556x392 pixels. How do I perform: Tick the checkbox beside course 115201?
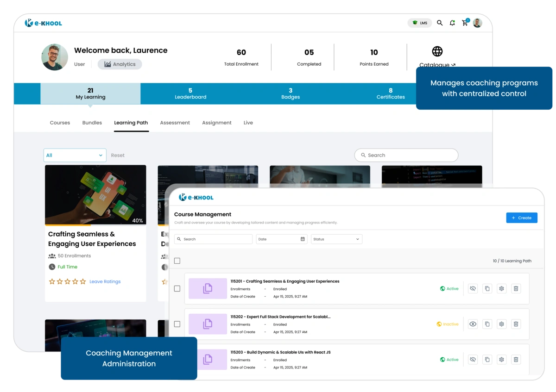tap(177, 288)
